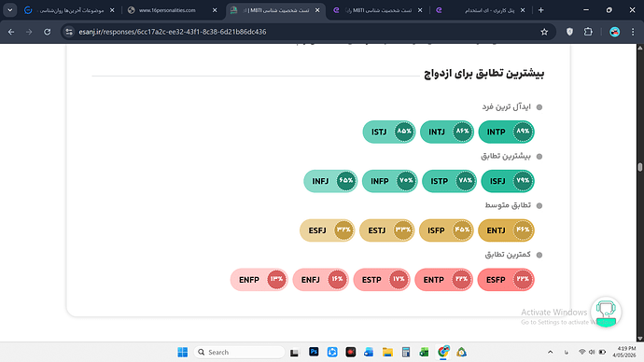Select the INTJ 86% badge
644x362 pixels.
click(x=447, y=132)
